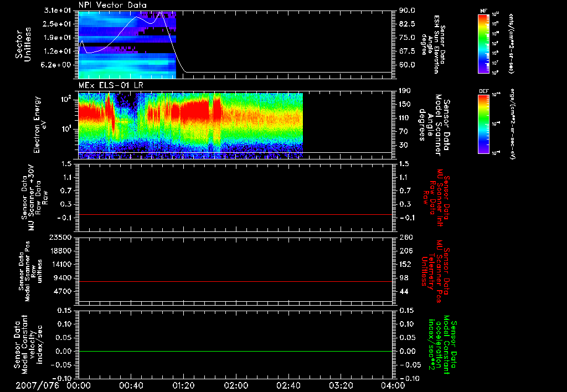
Task: Click the NPI Vector Data panel title
Action: coord(112,5)
